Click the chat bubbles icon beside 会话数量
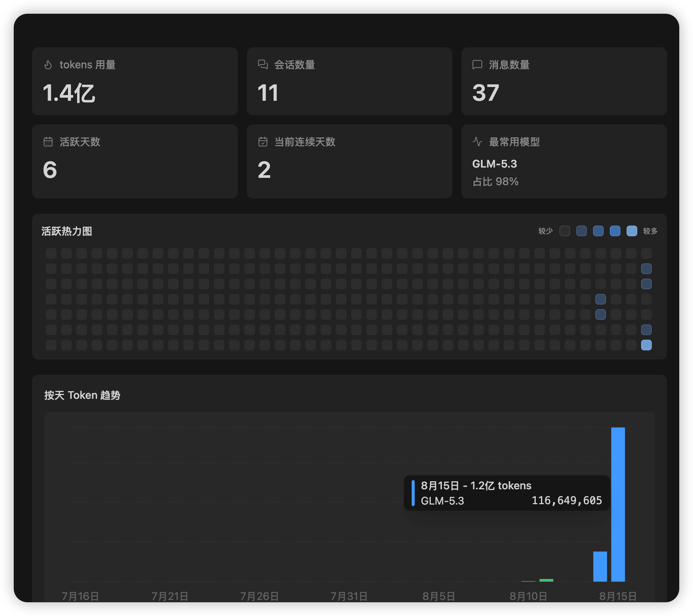Viewport: 693px width, 616px height. pyautogui.click(x=263, y=65)
